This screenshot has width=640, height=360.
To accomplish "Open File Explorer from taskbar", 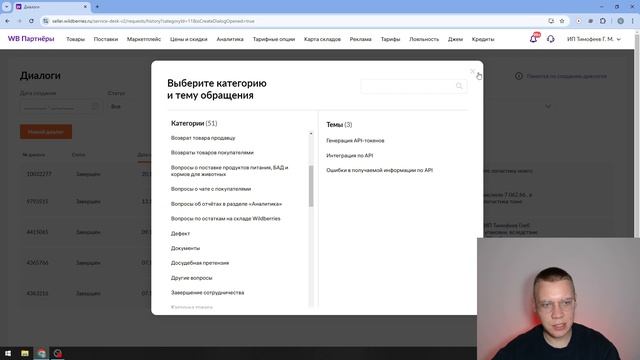I will (24, 353).
